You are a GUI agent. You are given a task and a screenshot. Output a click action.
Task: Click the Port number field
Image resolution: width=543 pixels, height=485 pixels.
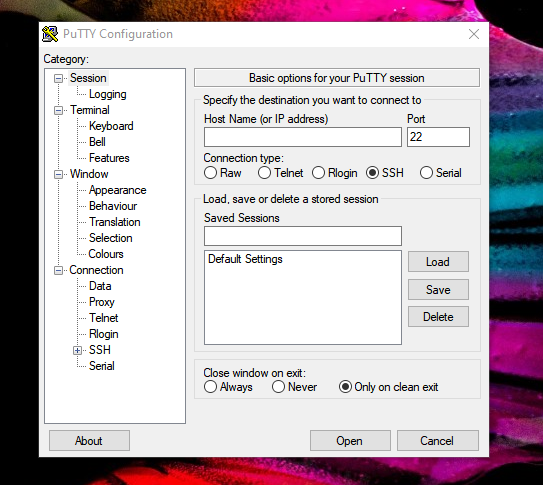tap(438, 137)
